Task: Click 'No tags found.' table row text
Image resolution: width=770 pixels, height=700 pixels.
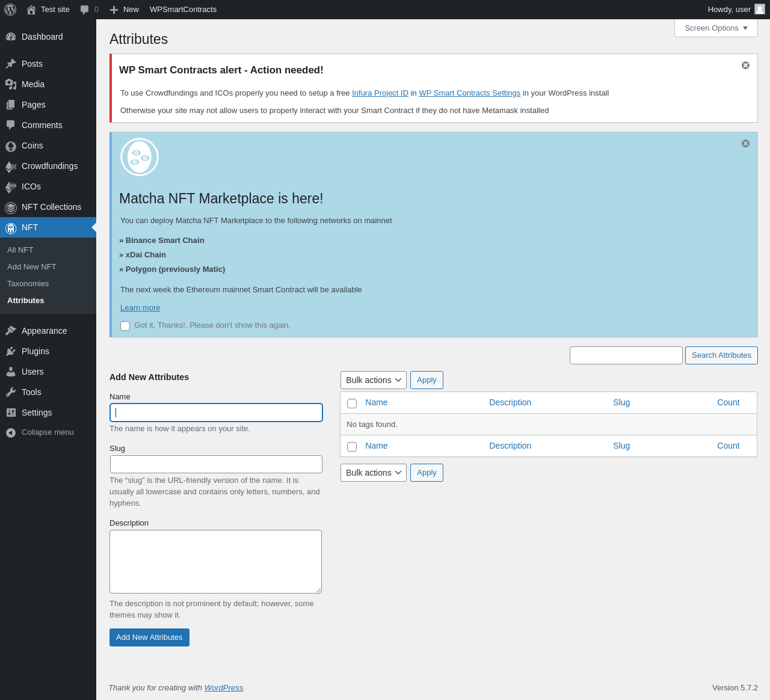Action: click(372, 425)
